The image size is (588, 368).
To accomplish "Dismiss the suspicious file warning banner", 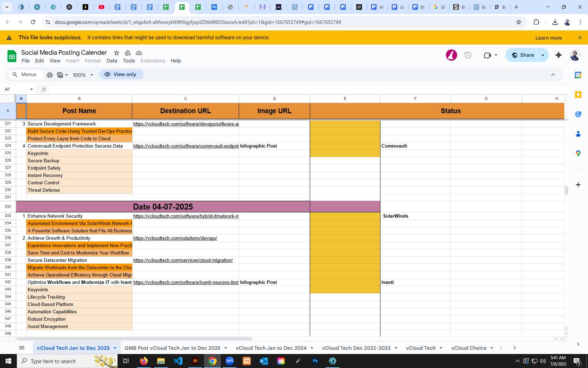I will (x=580, y=38).
